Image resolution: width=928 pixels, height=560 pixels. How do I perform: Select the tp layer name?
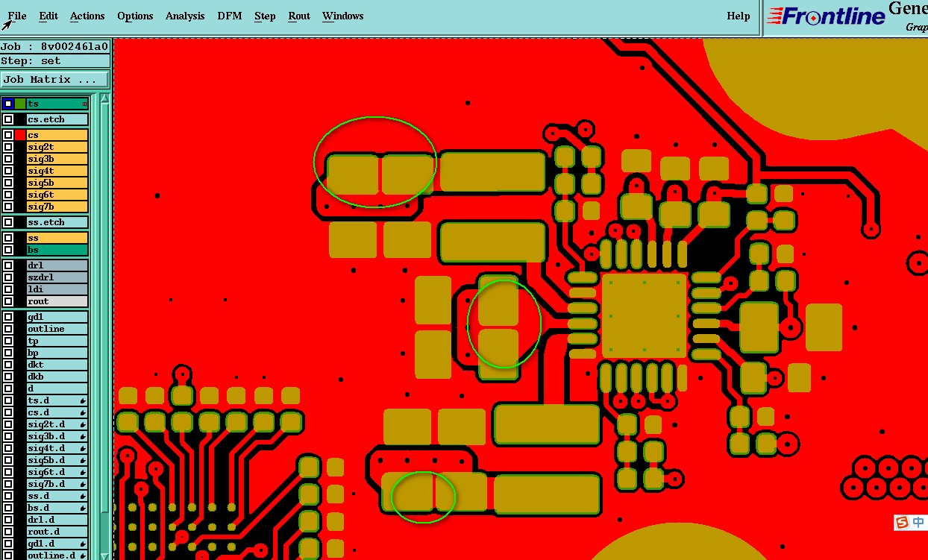coord(57,341)
